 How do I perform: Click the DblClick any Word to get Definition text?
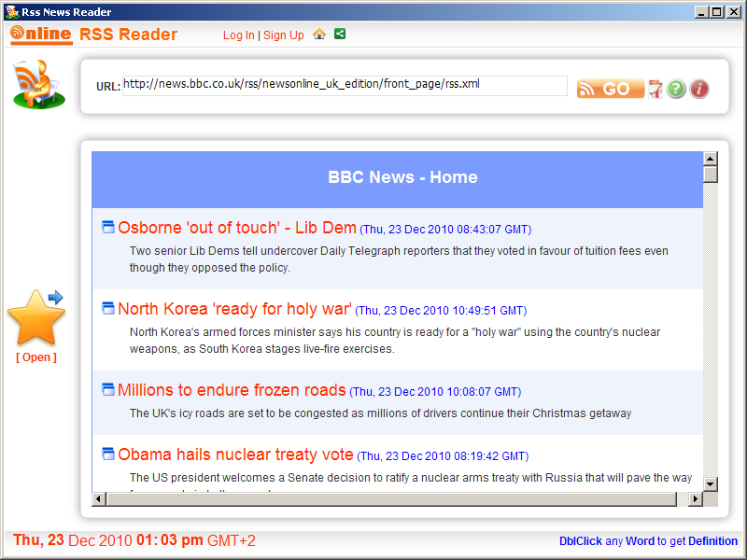coord(648,541)
